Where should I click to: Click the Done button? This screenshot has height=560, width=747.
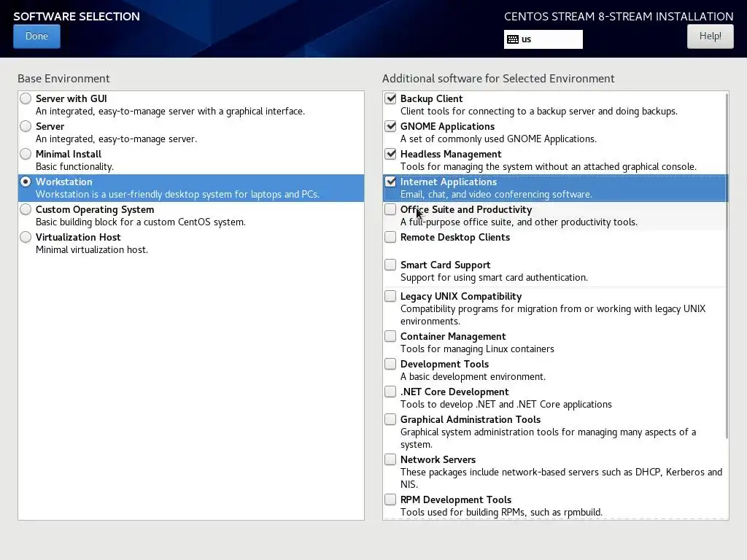click(36, 36)
